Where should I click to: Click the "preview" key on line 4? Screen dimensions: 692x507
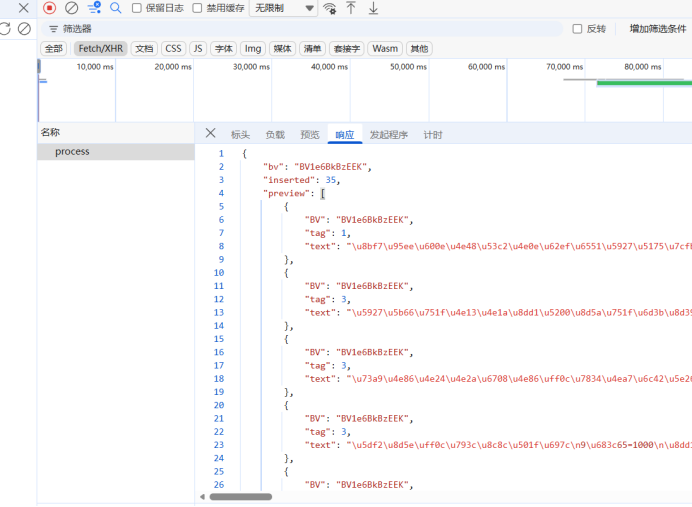(286, 193)
